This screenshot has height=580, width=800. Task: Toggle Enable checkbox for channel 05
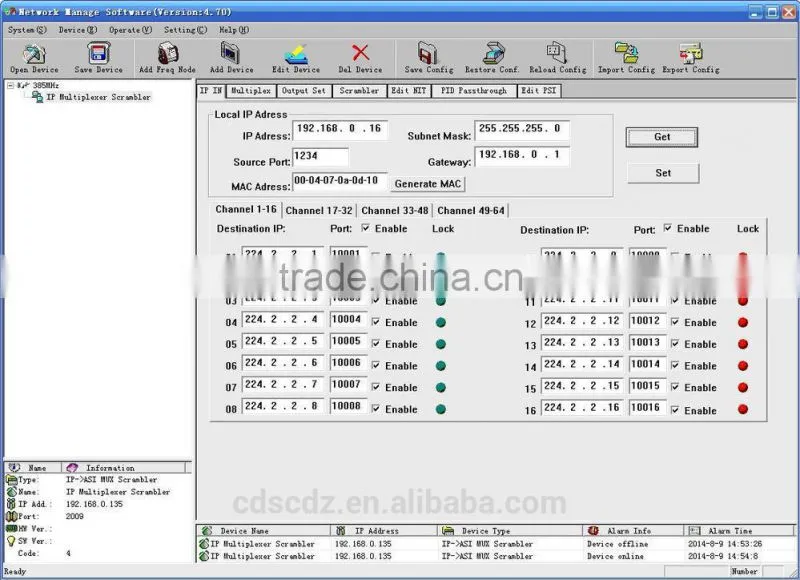tap(376, 344)
